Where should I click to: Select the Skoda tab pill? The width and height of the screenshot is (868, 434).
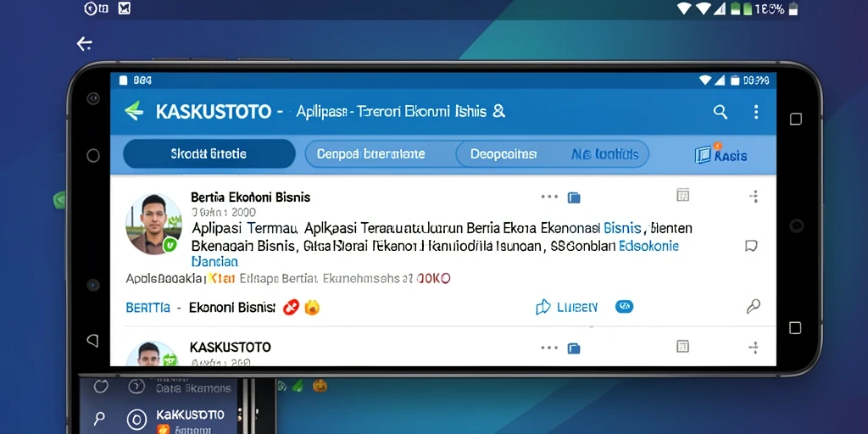coord(209,154)
